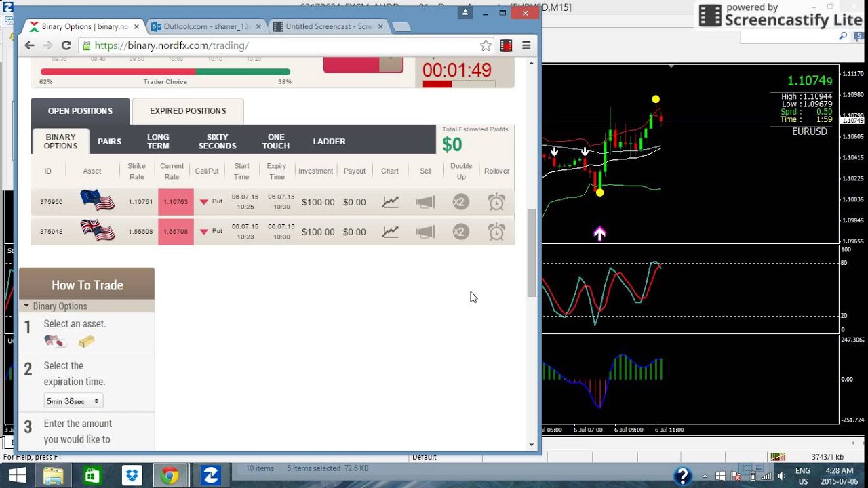The width and height of the screenshot is (868, 488).
Task: Click the GBP/USD flag asset icon
Action: point(97,230)
